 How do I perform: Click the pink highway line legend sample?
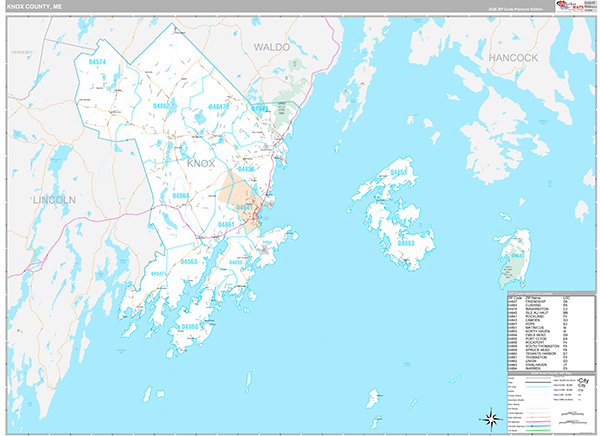click(x=538, y=422)
